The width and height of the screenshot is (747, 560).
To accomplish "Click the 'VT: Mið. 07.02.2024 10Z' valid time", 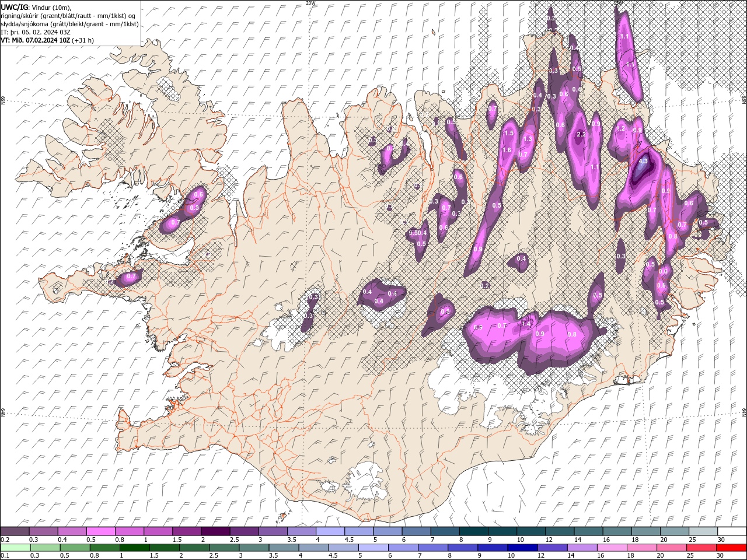I will pyautogui.click(x=36, y=40).
